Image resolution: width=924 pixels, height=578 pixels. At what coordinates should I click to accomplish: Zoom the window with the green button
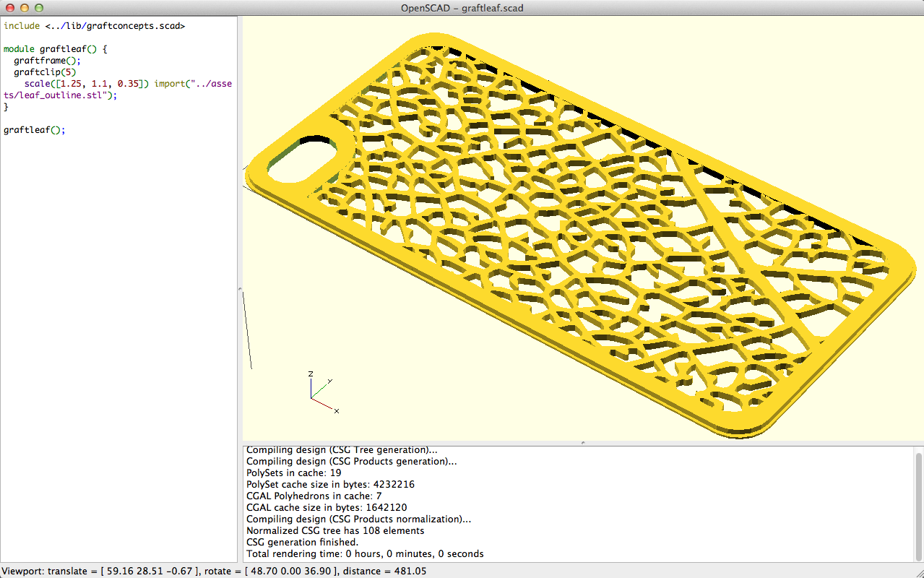click(38, 7)
